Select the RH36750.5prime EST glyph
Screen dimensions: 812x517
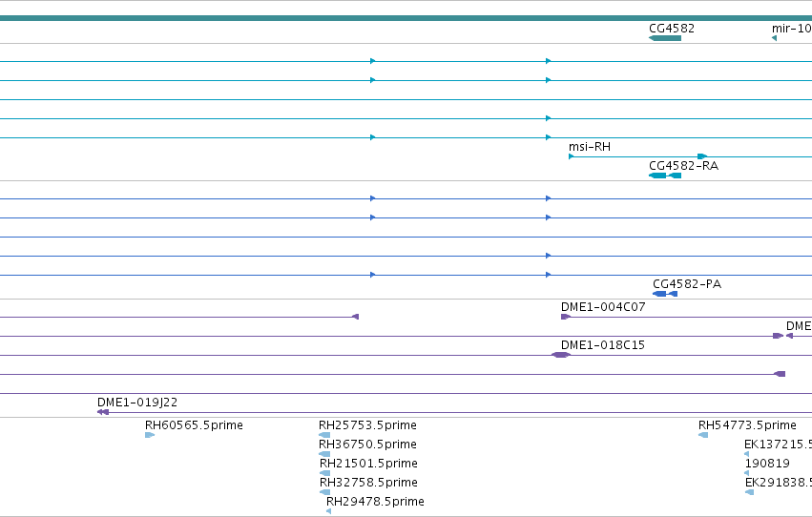click(x=324, y=454)
